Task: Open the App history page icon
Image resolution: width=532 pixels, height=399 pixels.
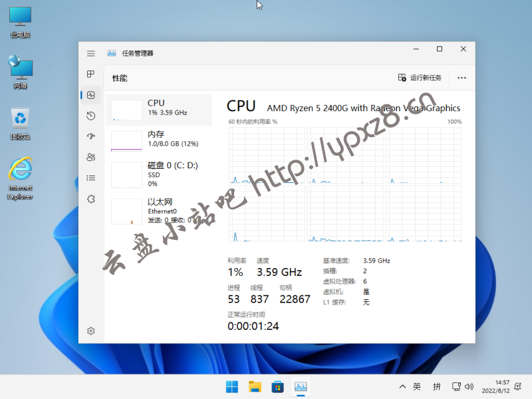Action: tap(90, 116)
